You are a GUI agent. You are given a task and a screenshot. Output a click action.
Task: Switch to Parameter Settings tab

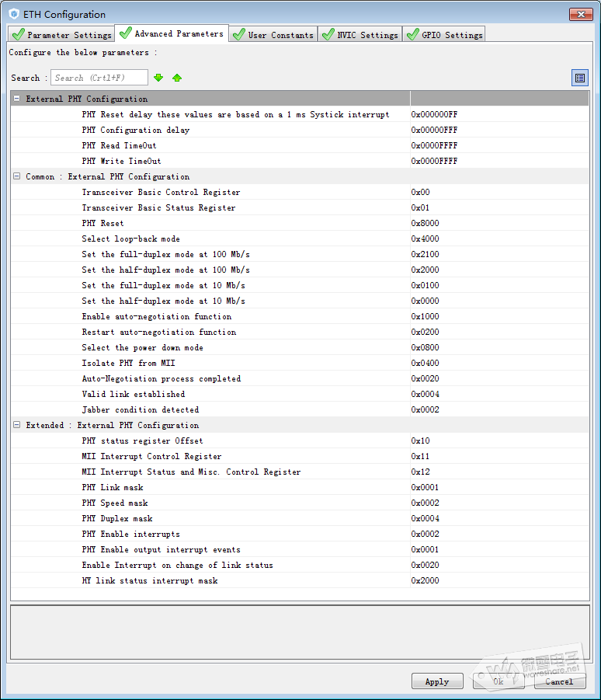click(x=61, y=34)
